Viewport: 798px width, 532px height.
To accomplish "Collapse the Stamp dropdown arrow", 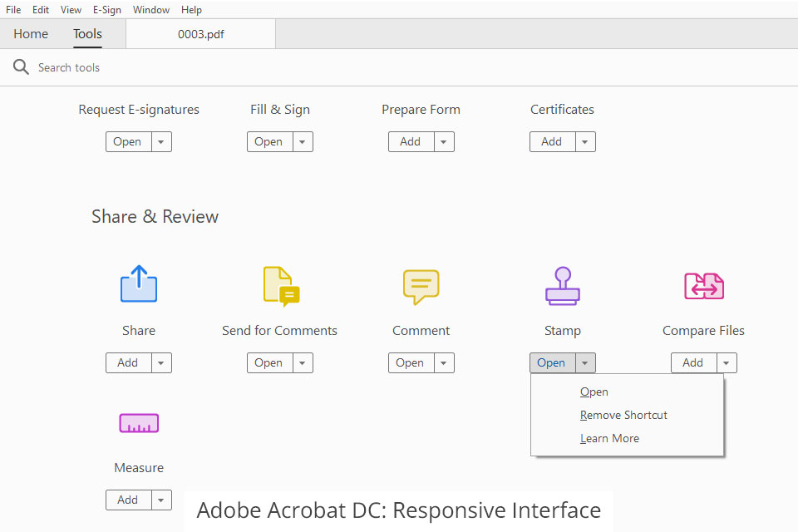I will pos(585,363).
